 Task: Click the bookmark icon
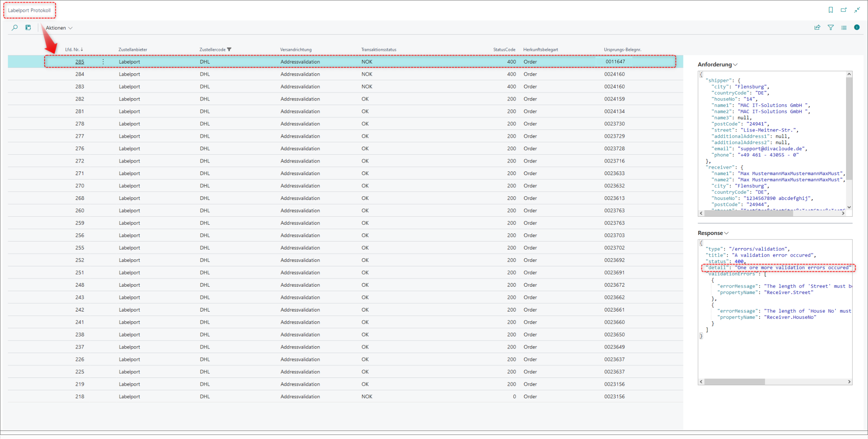point(831,10)
